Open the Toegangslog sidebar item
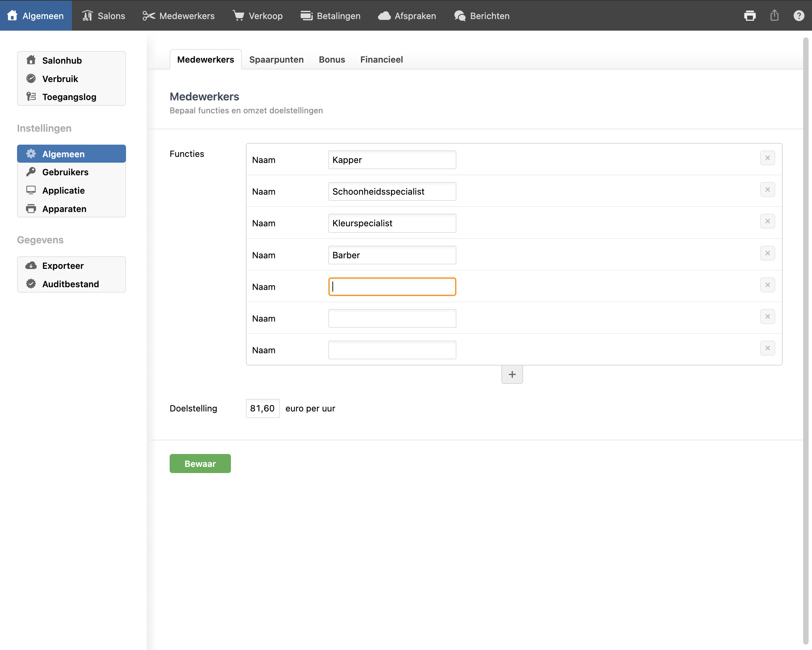Screen dimensions: 812x650 pyautogui.click(x=69, y=97)
